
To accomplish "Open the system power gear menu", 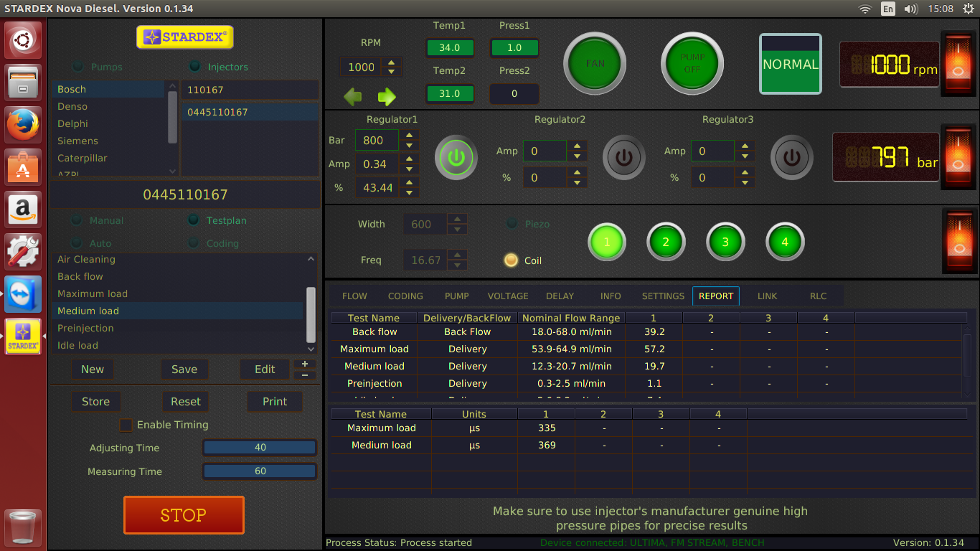I will (969, 9).
